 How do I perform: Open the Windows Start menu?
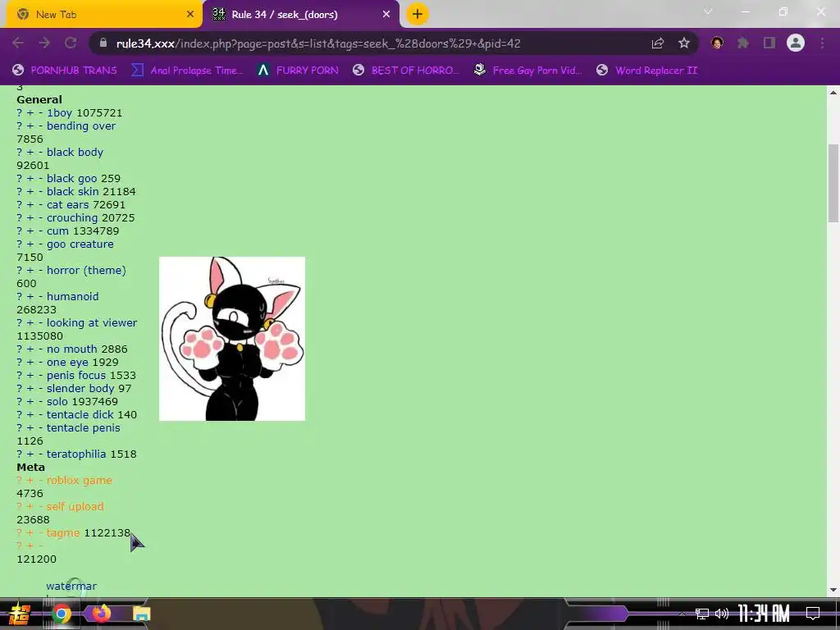[x=20, y=614]
